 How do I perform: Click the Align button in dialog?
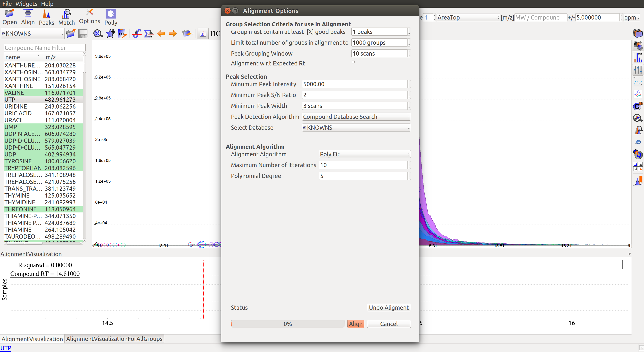click(355, 324)
